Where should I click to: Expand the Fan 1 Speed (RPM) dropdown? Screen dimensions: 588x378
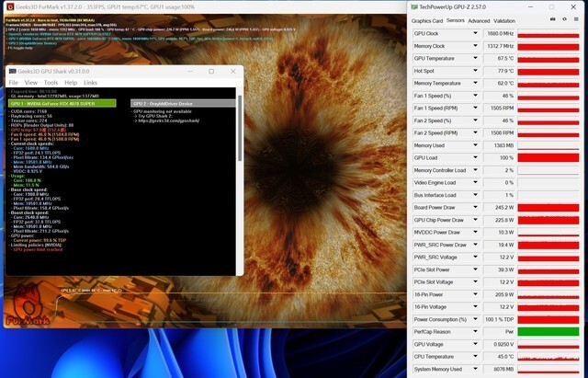[475, 108]
